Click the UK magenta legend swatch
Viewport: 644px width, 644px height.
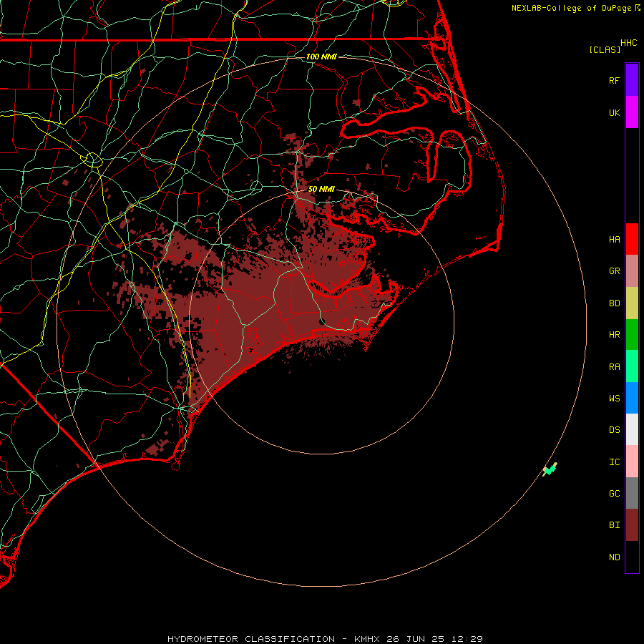[x=632, y=112]
